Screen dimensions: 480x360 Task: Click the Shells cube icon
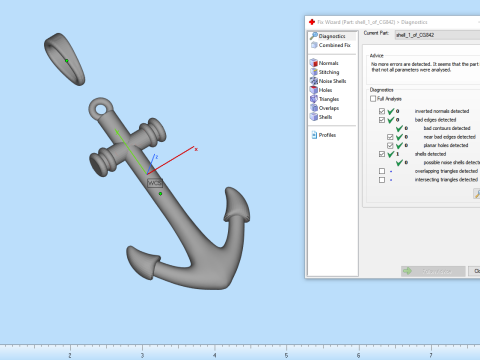coord(314,117)
